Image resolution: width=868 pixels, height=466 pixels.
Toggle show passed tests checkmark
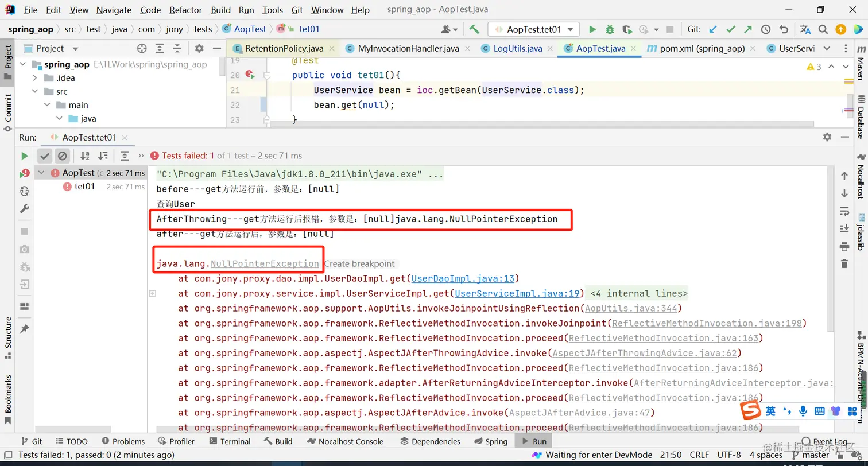click(45, 156)
